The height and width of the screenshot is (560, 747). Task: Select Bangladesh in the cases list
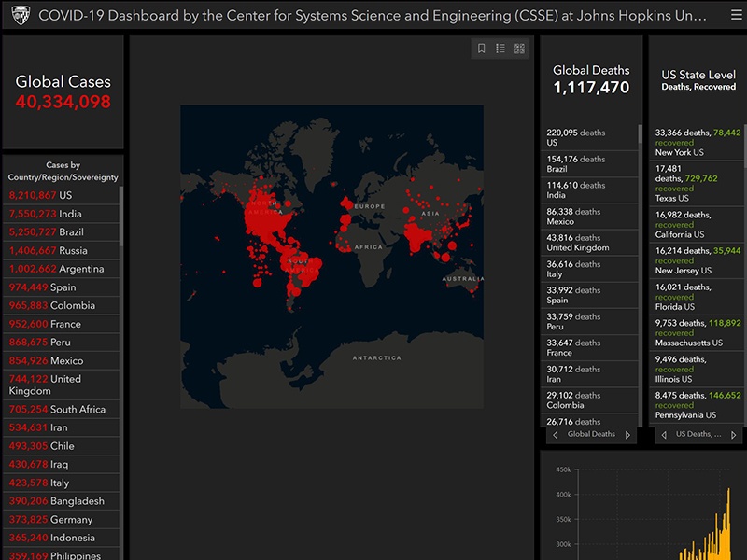[x=61, y=501]
